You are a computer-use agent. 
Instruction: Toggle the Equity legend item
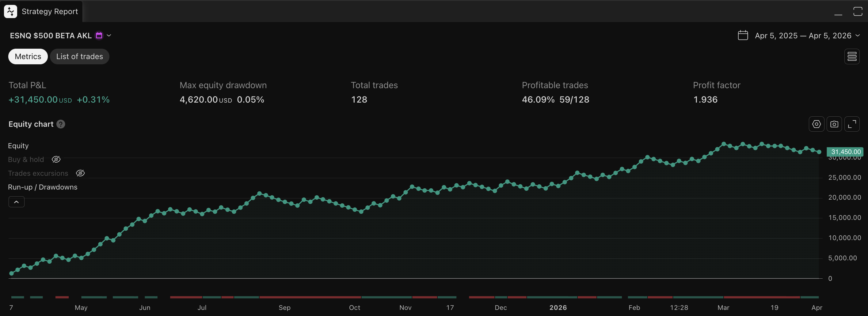point(18,146)
